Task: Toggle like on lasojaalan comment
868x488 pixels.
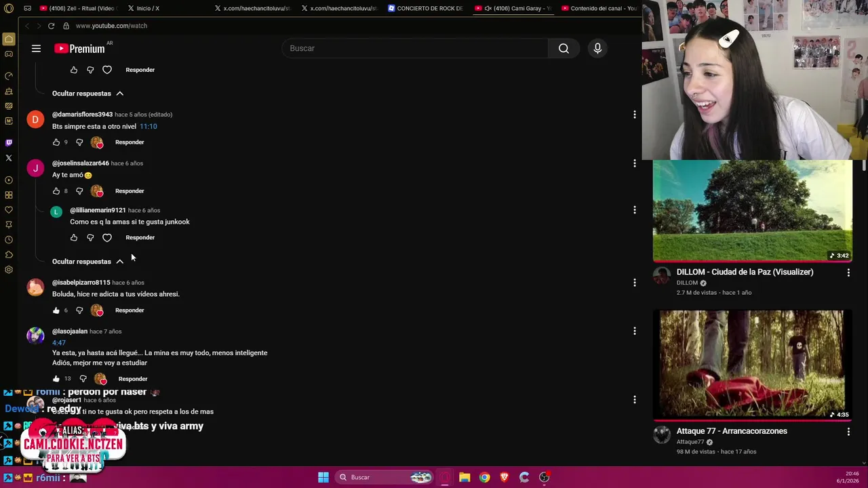Action: pyautogui.click(x=56, y=379)
